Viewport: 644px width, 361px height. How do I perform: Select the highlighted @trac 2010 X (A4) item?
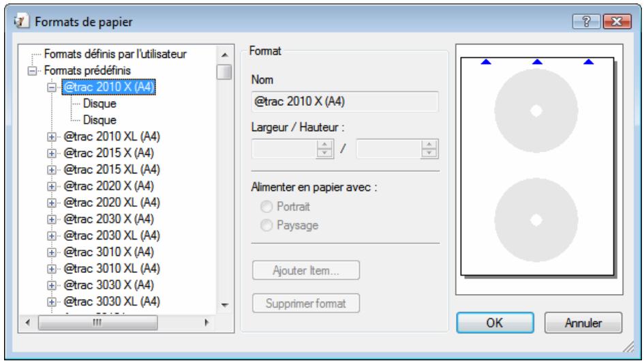pos(109,87)
